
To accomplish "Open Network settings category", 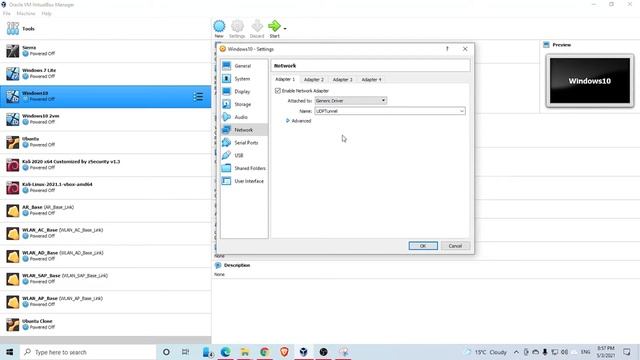I will coord(244,130).
